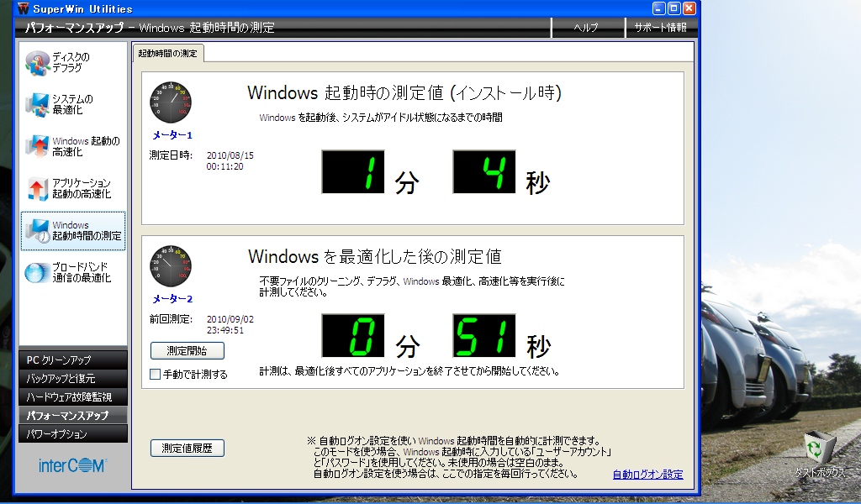
Task: Open the Windows 起動の高速化 icon
Action: 37,146
